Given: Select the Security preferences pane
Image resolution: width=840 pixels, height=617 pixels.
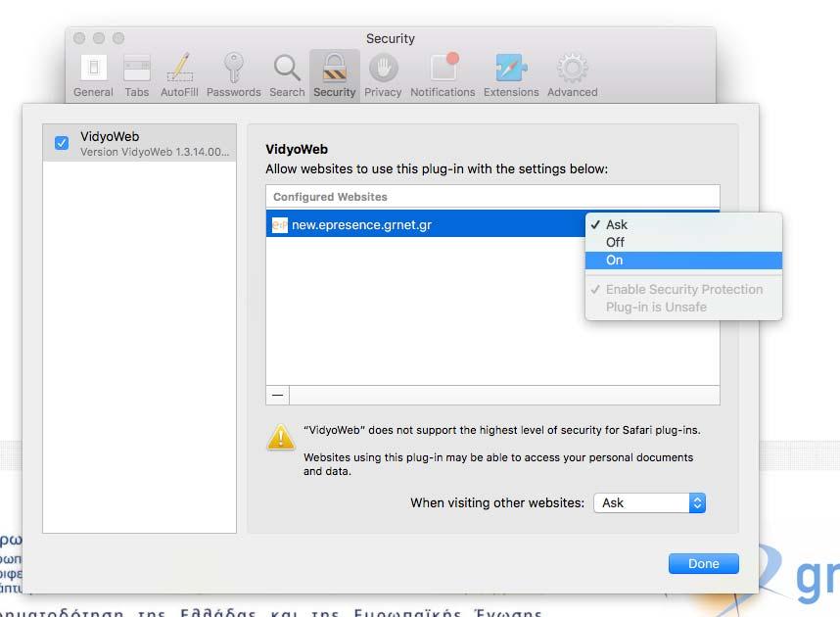Looking at the screenshot, I should coord(334,75).
